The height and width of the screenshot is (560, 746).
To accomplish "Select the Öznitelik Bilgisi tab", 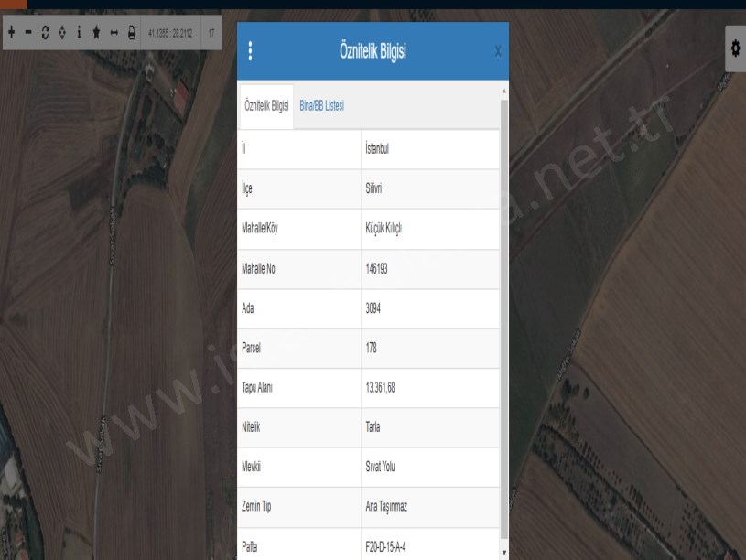I will (x=267, y=107).
